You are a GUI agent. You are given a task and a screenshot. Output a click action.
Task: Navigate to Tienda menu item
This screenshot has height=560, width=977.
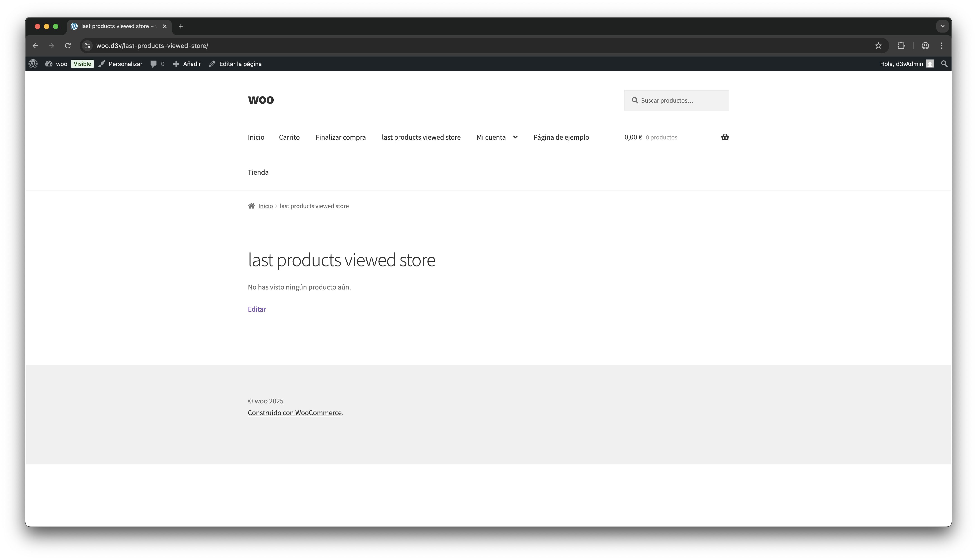pos(258,172)
